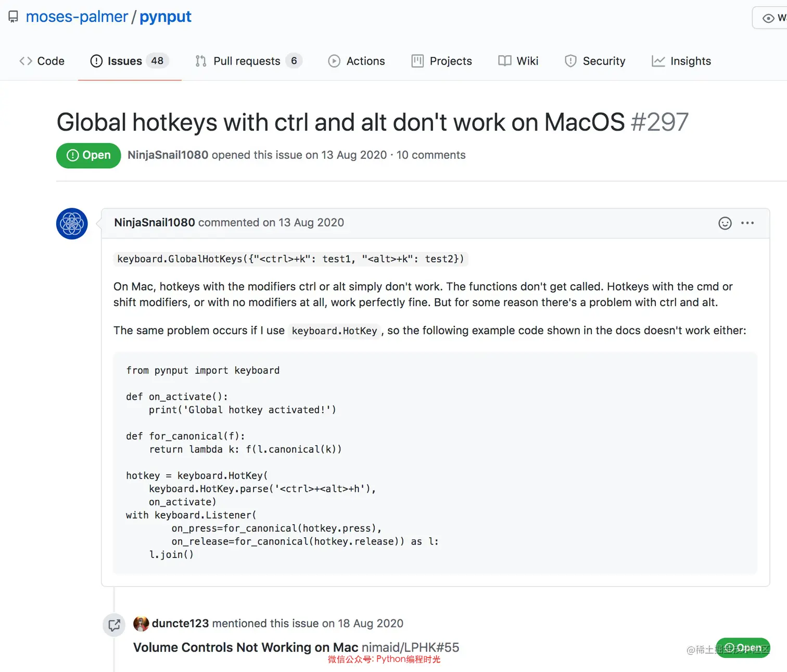
Task: Open the Wiki tab
Action: (518, 61)
